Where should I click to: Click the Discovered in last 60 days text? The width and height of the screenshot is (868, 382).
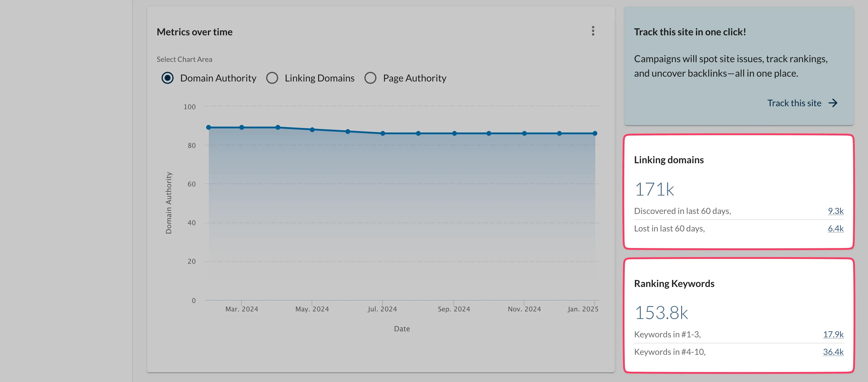(682, 211)
